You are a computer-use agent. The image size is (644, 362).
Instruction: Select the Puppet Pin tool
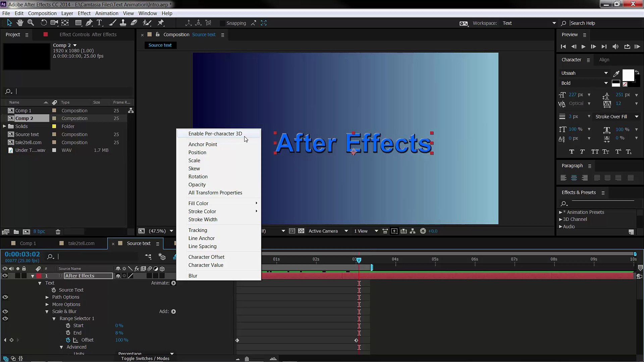[161, 23]
